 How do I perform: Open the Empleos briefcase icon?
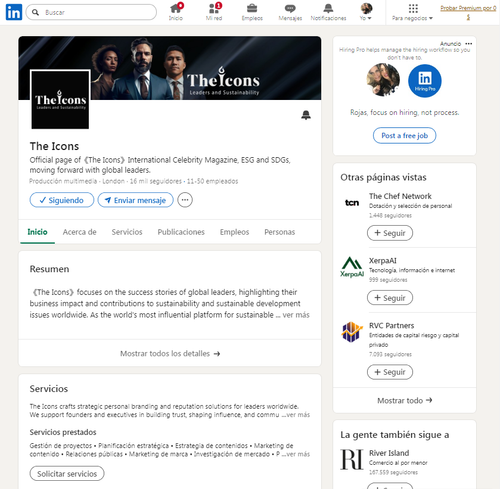252,12
